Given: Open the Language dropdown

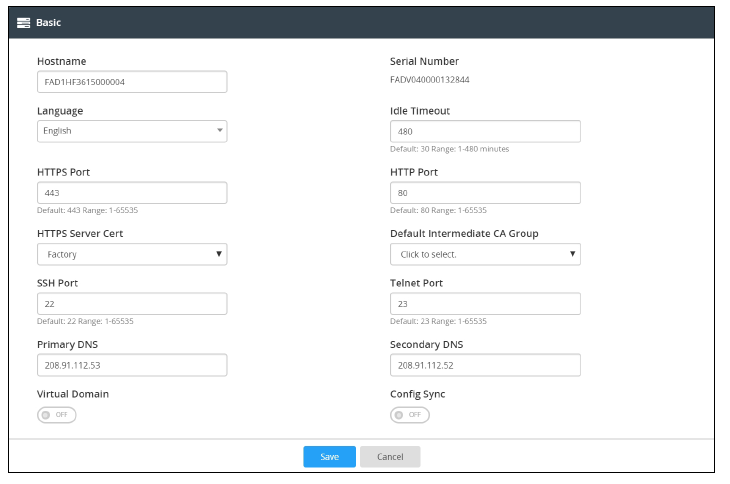Looking at the screenshot, I should 131,131.
